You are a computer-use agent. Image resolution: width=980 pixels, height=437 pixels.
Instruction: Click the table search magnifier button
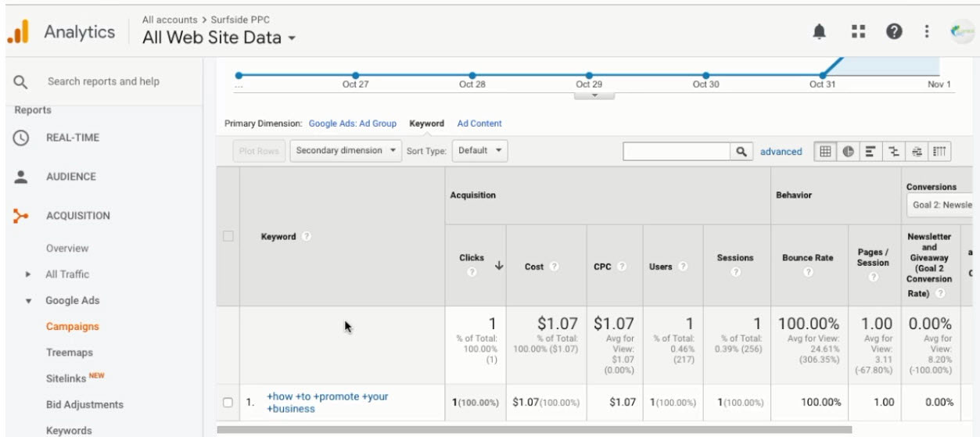pos(741,152)
